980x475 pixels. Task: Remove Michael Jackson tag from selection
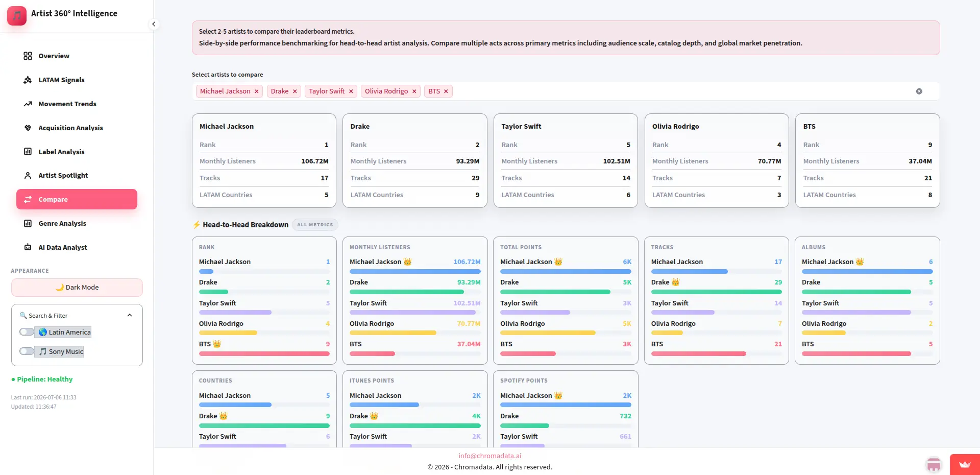257,91
